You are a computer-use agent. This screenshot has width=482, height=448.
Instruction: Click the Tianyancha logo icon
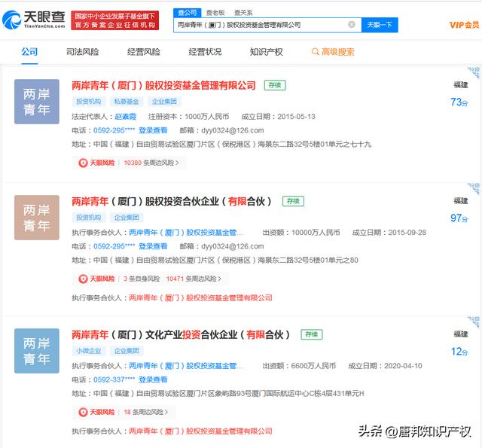pos(11,20)
